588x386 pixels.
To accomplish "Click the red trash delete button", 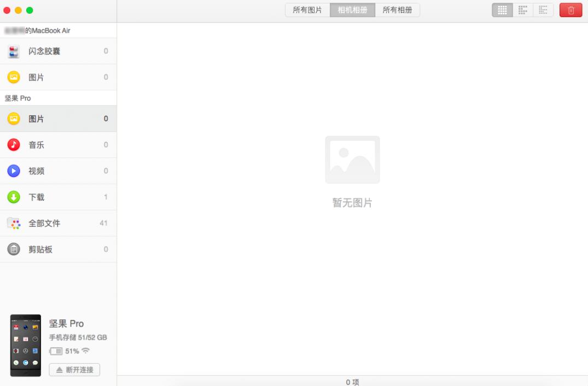I will pos(570,10).
